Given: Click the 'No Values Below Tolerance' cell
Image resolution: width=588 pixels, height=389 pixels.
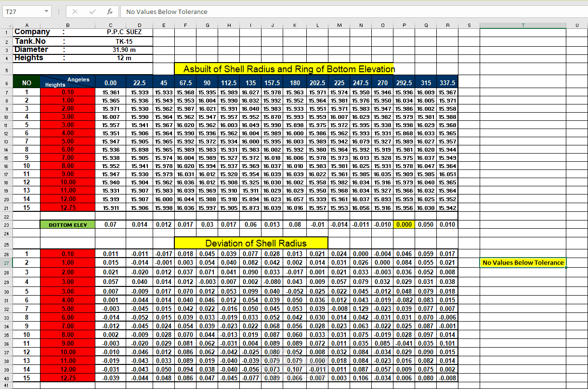Looking at the screenshot, I should coord(523,263).
